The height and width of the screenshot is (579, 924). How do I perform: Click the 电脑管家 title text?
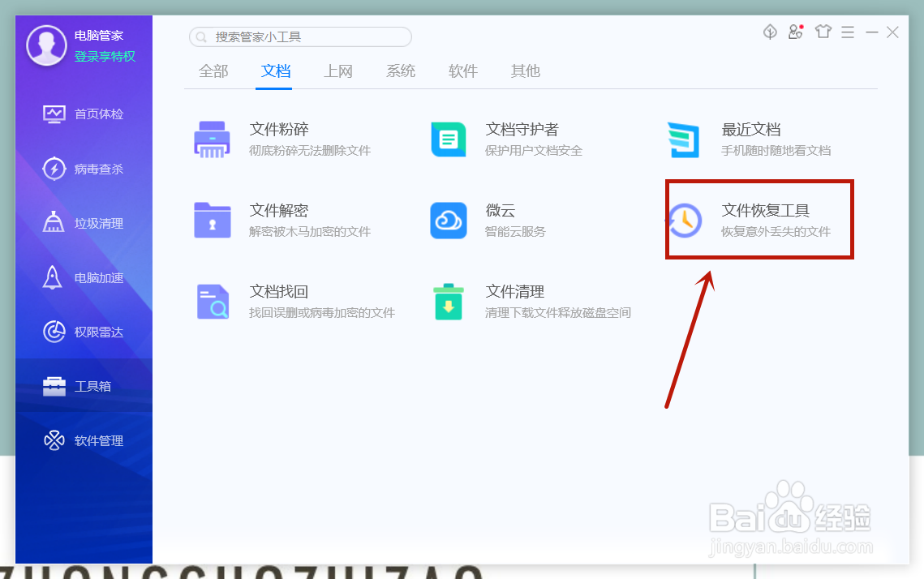coord(98,36)
